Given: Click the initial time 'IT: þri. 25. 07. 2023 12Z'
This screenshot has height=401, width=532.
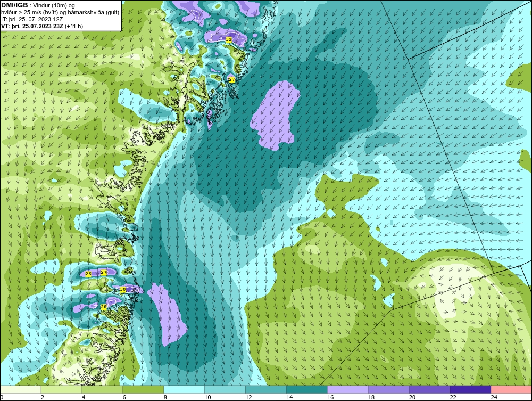Looking at the screenshot, I should coord(32,19).
